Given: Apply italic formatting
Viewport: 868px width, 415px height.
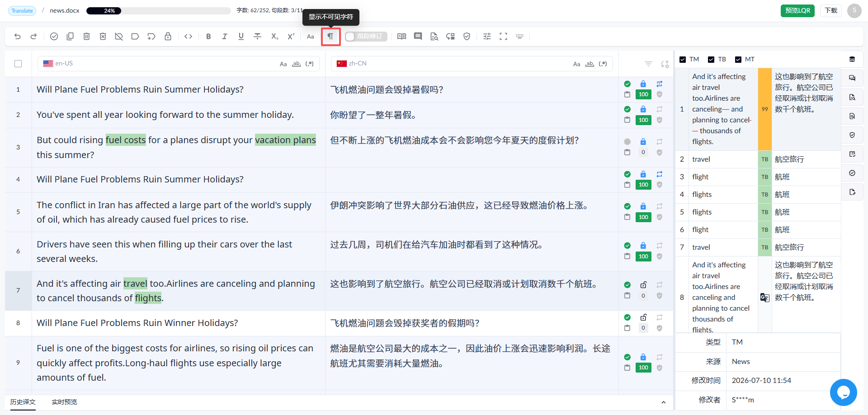Looking at the screenshot, I should [x=225, y=37].
